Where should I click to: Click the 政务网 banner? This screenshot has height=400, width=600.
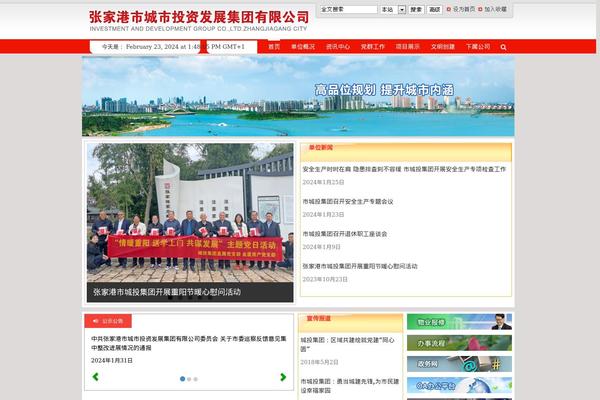tap(459, 364)
